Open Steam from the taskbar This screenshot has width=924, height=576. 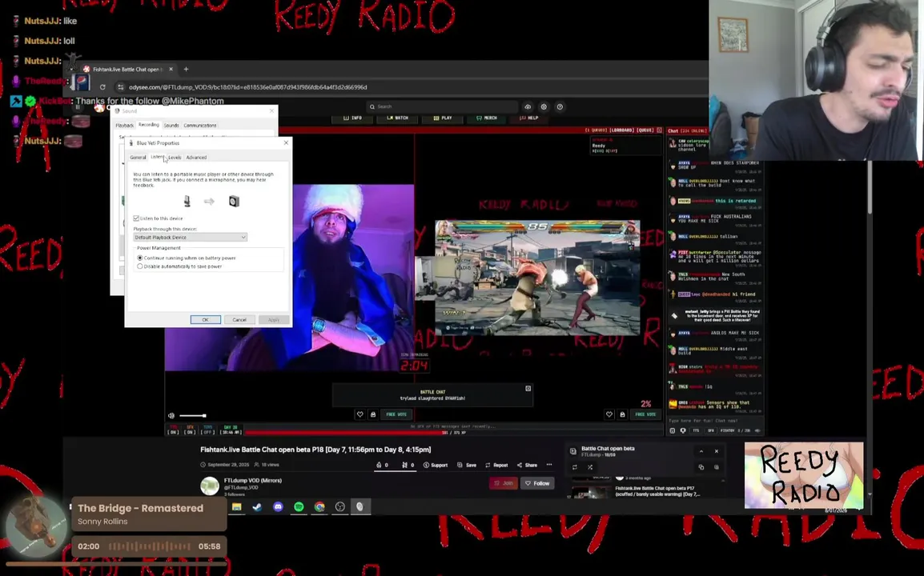pyautogui.click(x=258, y=507)
